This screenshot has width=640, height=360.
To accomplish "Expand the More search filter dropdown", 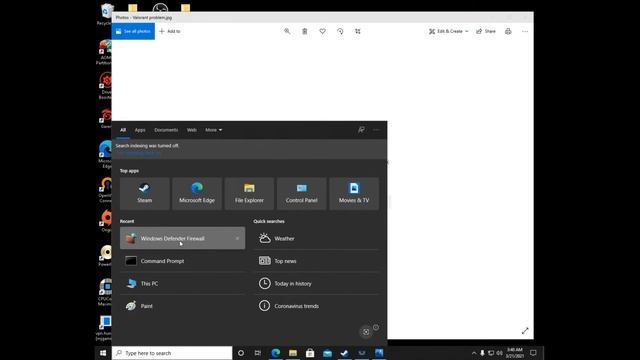I will click(213, 130).
